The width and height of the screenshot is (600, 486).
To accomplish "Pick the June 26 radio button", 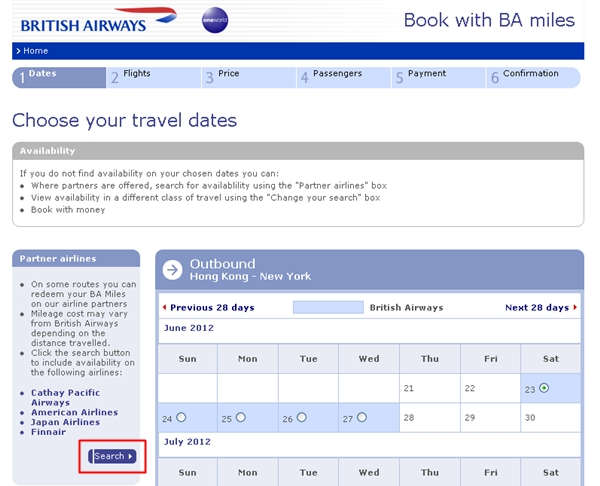I will [x=302, y=417].
